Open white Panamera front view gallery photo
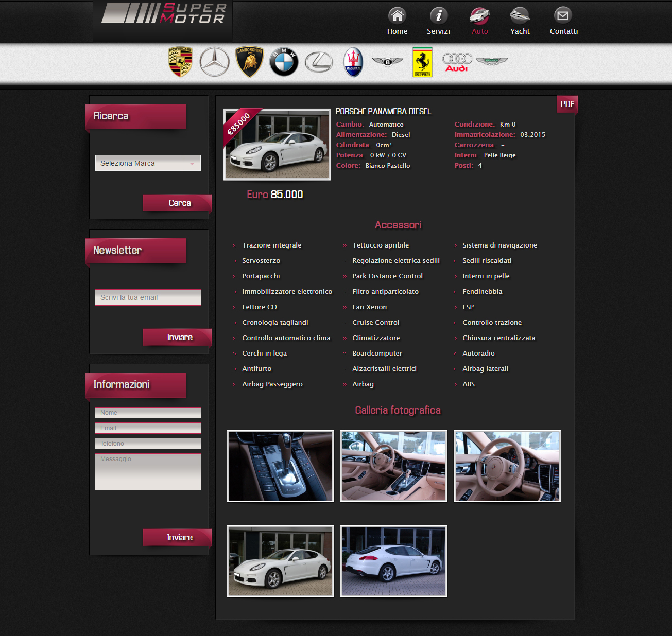 tap(281, 561)
